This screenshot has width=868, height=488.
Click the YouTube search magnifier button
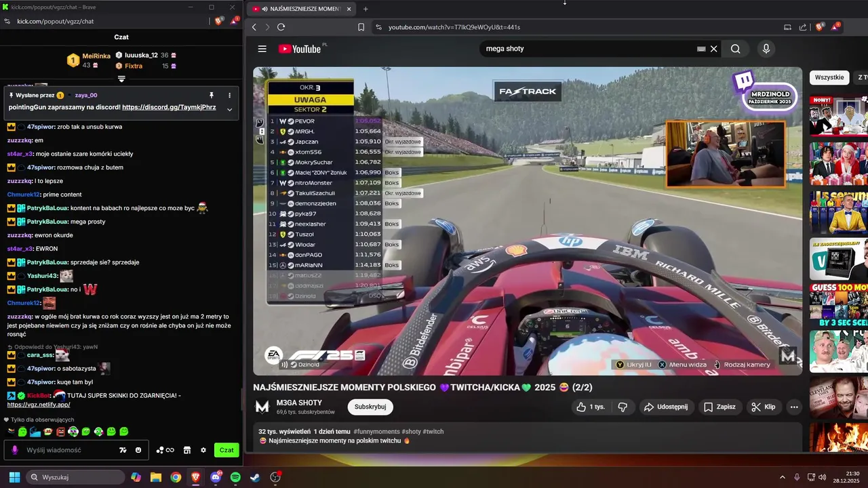736,49
